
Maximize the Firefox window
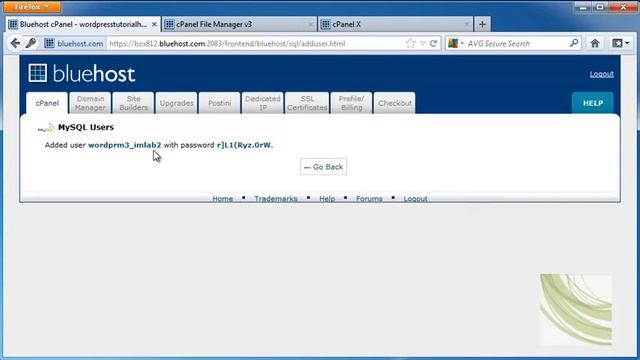click(x=600, y=7)
